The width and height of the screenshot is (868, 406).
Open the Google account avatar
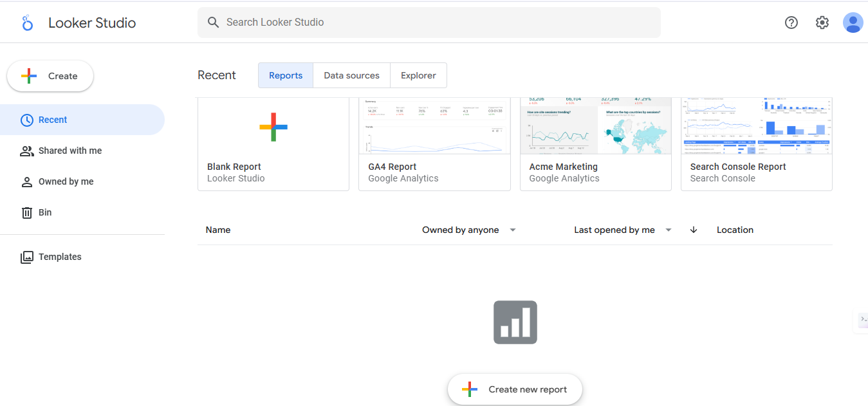[x=853, y=23]
